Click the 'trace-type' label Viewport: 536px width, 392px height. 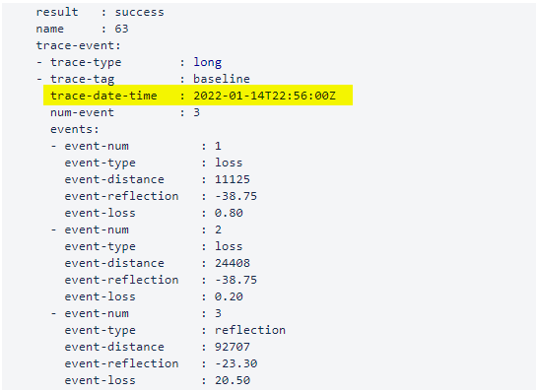[86, 62]
